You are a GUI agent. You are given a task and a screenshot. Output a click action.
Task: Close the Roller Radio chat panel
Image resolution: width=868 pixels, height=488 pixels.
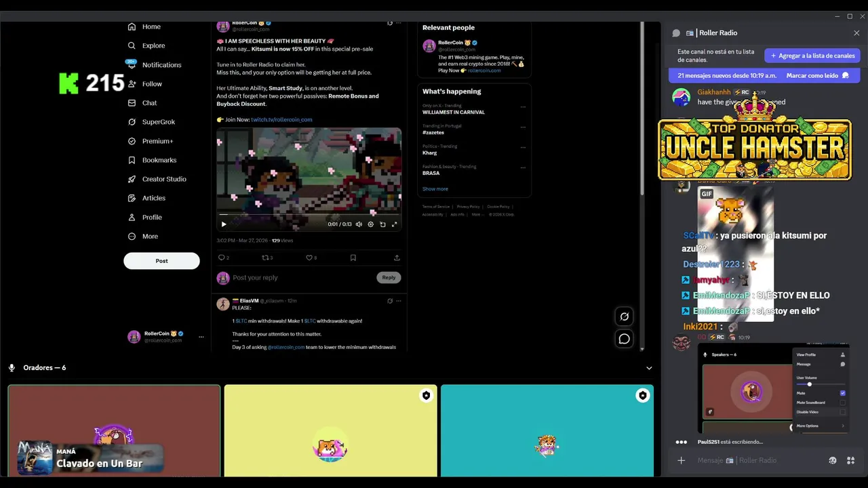pyautogui.click(x=856, y=33)
